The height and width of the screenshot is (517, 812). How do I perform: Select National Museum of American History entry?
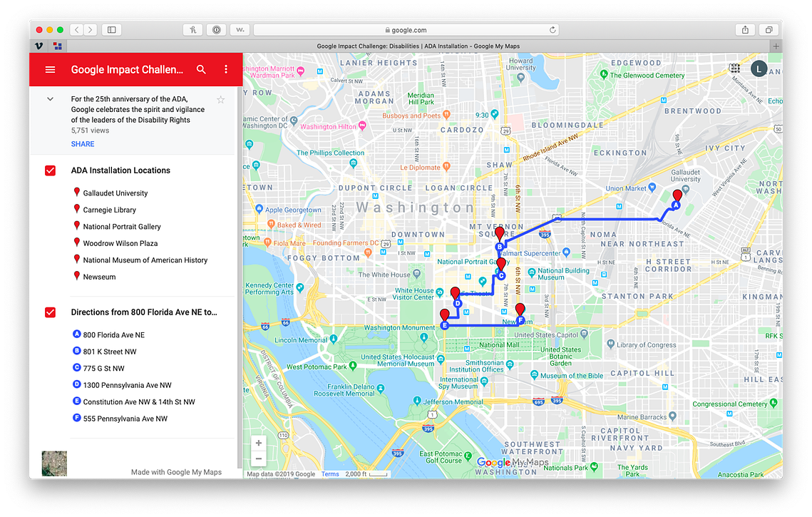point(145,260)
